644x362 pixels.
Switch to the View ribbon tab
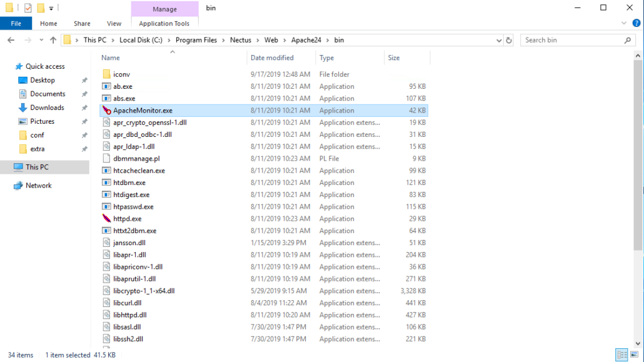tap(114, 23)
